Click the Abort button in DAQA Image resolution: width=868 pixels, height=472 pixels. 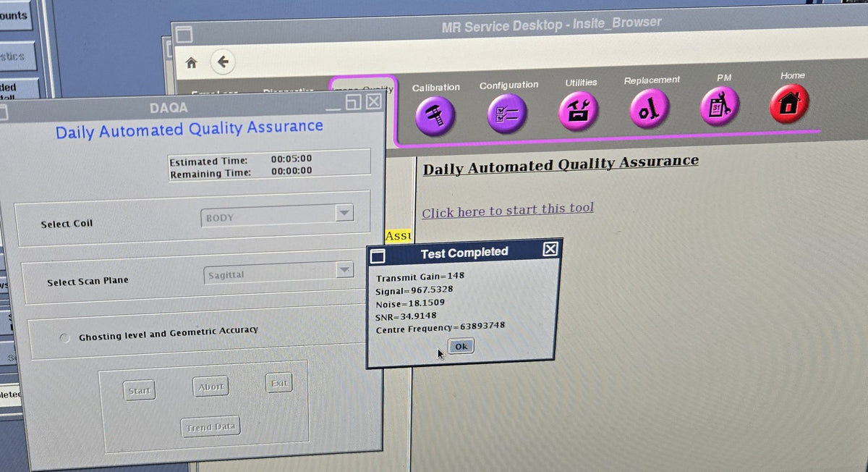tap(210, 387)
